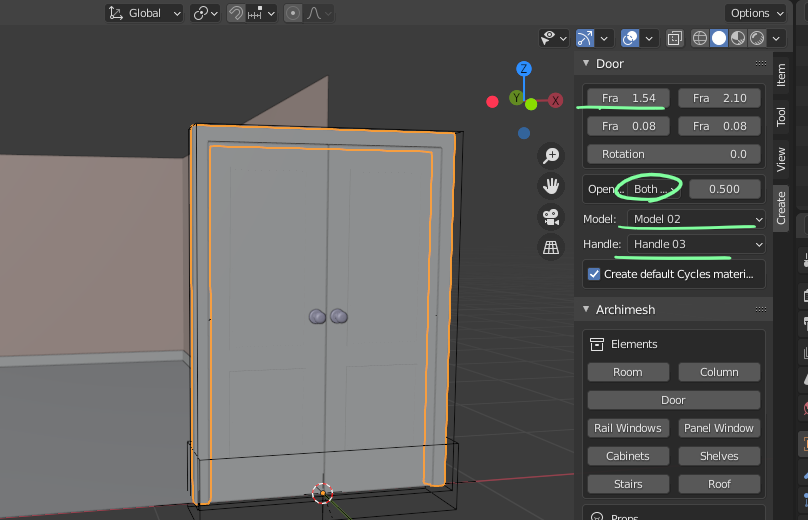Click the 0.500 open factor field

click(x=725, y=189)
